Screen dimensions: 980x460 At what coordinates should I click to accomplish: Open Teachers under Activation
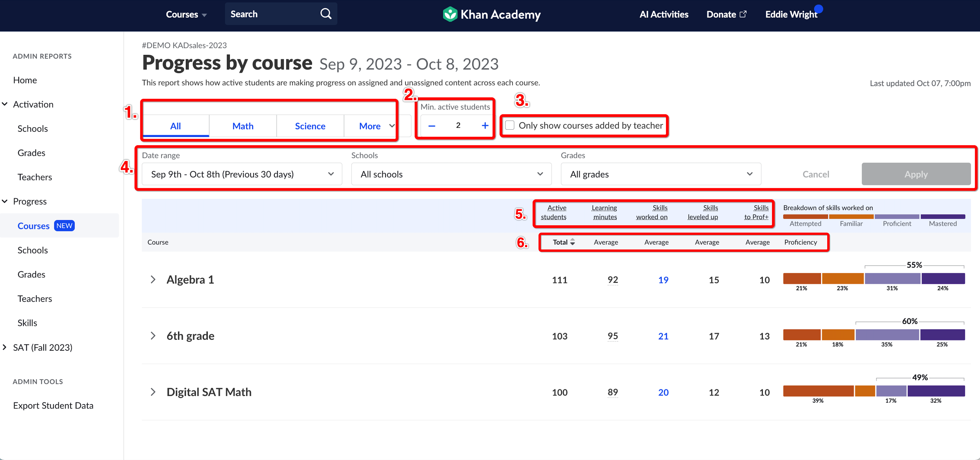pyautogui.click(x=35, y=177)
